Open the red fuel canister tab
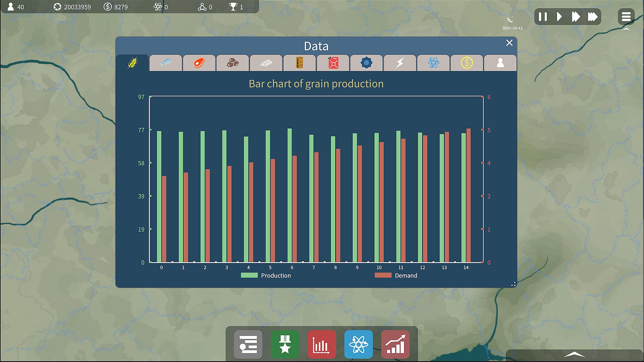644x362 pixels. click(333, 63)
